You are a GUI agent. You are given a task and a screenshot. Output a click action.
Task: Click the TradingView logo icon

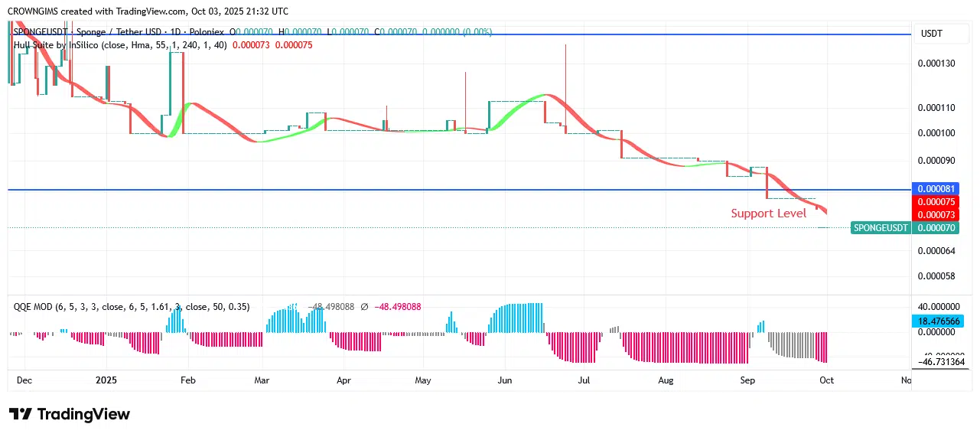point(21,414)
